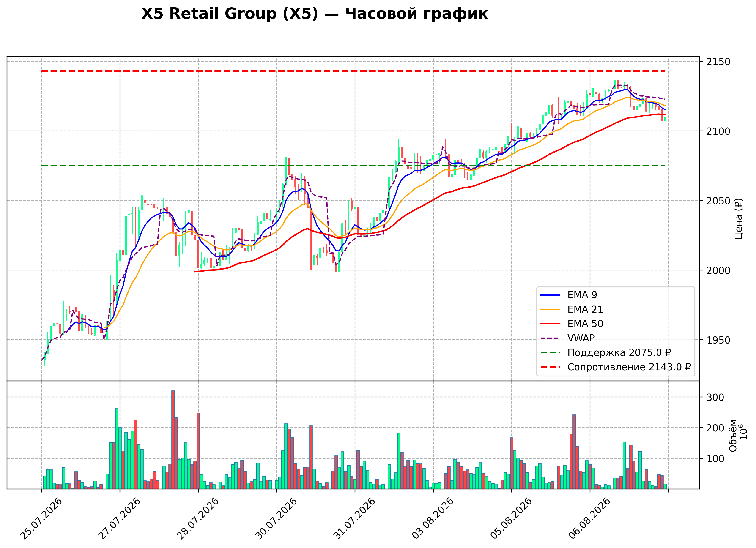The width and height of the screenshot is (756, 548).
Task: Click the orange EMA 21 legend line sample
Action: (550, 309)
